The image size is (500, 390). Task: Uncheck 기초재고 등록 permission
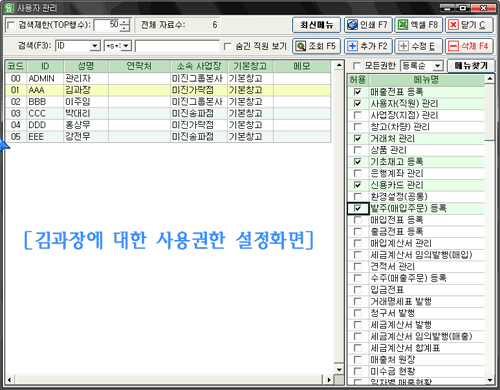pos(358,162)
